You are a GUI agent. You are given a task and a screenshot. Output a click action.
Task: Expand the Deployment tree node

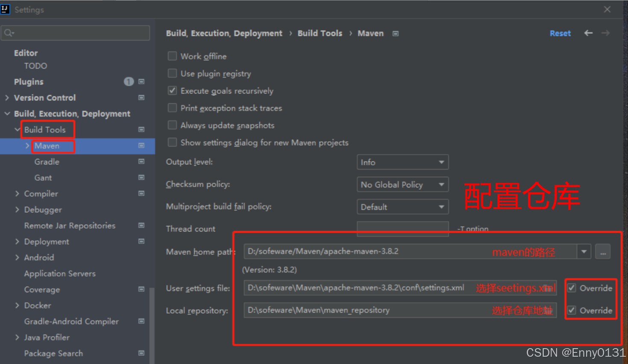17,241
